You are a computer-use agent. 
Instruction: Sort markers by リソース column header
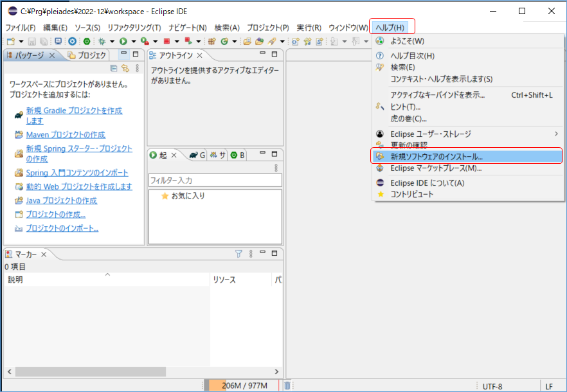pos(240,280)
